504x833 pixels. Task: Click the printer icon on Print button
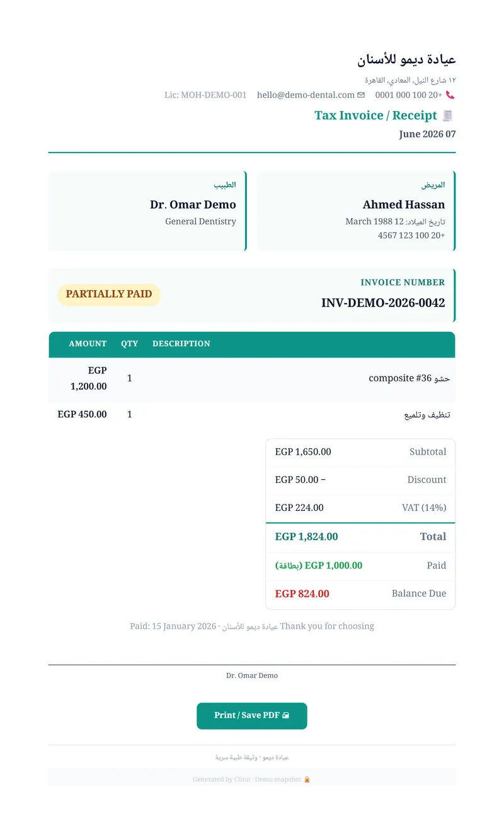click(285, 716)
